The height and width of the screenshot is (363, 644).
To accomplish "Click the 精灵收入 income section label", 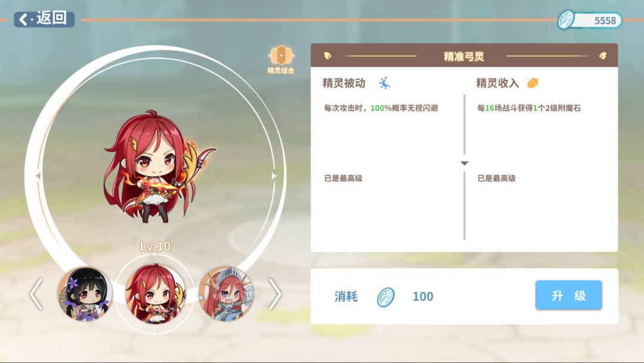I will tap(497, 83).
